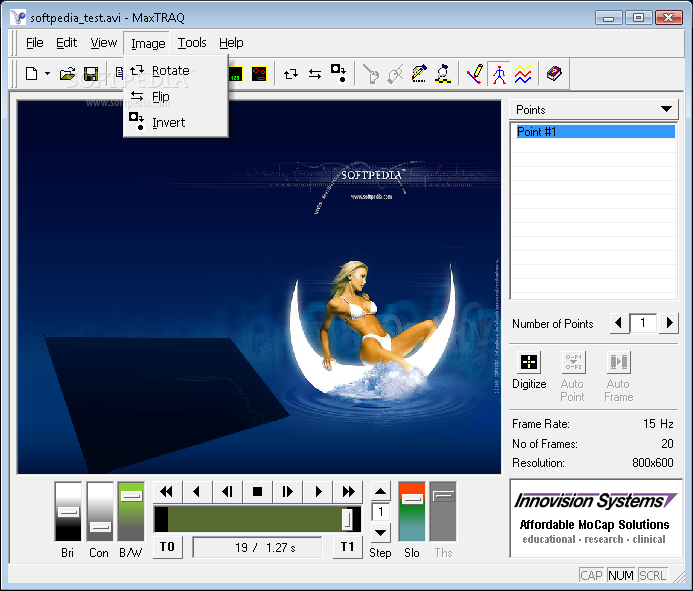Decrease Step value with down arrow
Image resolution: width=693 pixels, height=591 pixels.
pyautogui.click(x=380, y=532)
